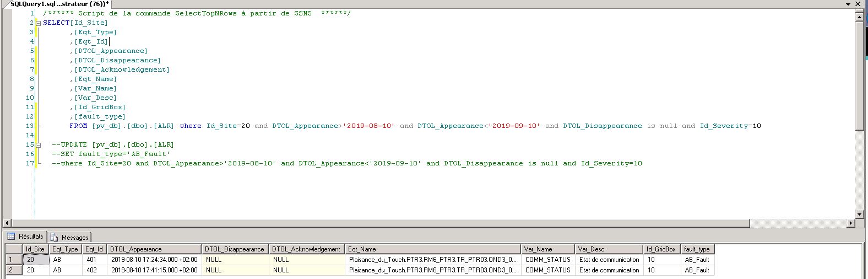Screen dimensions: 868x279
Task: Close the SQLQuery1.sql document pane
Action: pos(859,4)
